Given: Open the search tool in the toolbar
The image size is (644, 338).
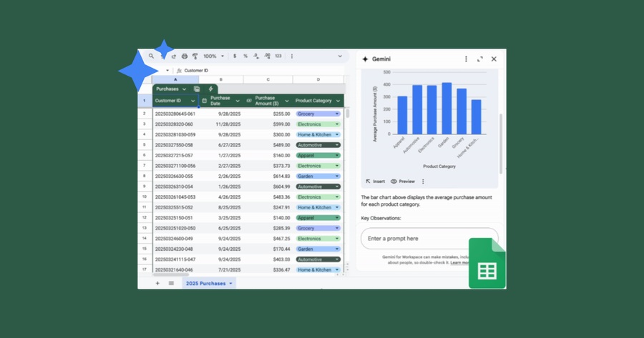Looking at the screenshot, I should click(x=152, y=56).
